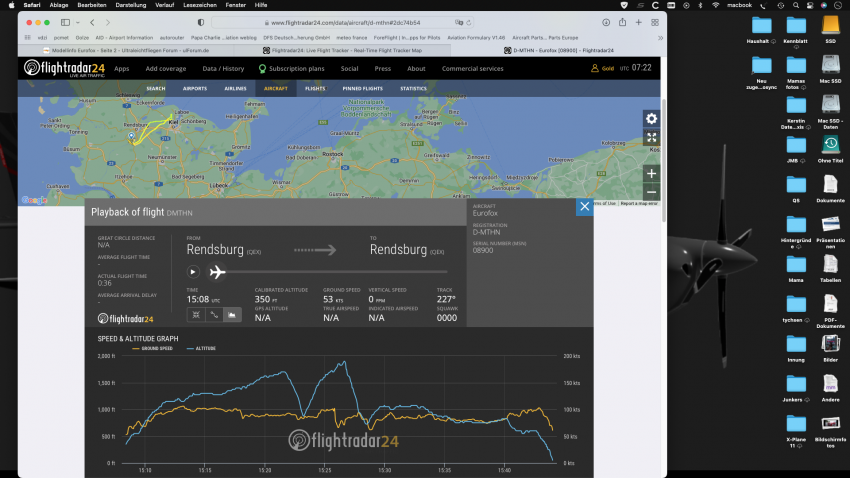Switch the map to fullscreen view

pos(651,137)
